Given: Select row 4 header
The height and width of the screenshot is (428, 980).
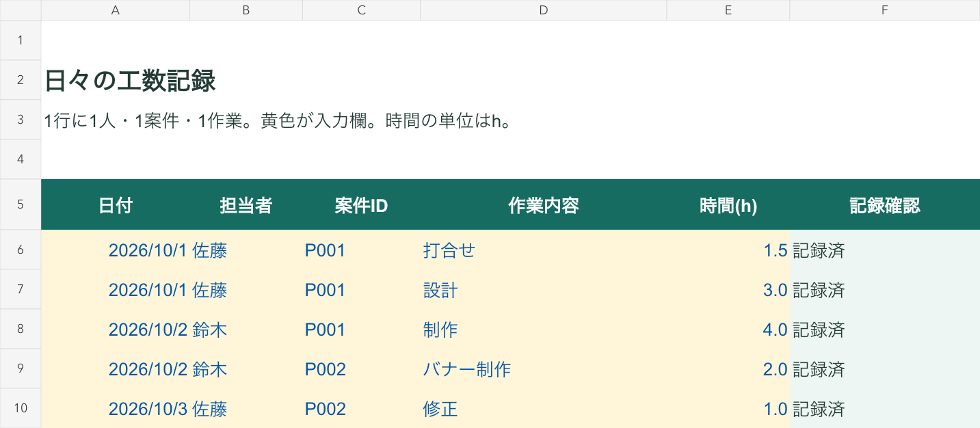Looking at the screenshot, I should 21,159.
